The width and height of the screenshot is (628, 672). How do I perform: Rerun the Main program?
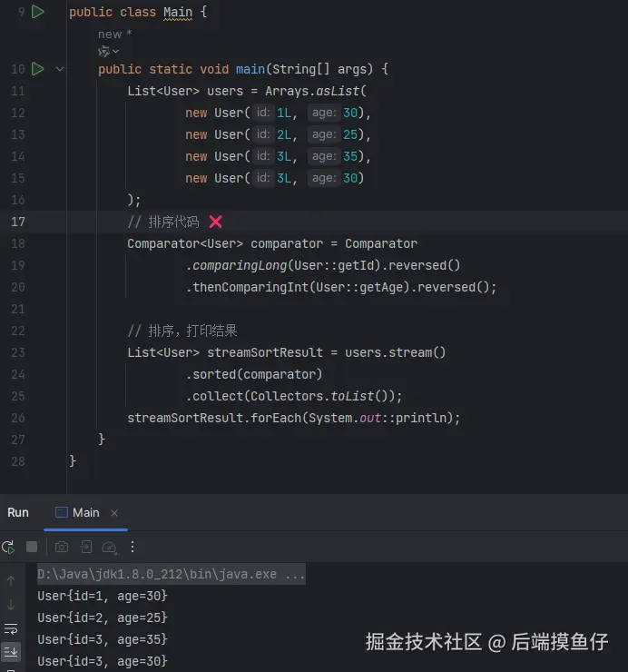[8, 547]
